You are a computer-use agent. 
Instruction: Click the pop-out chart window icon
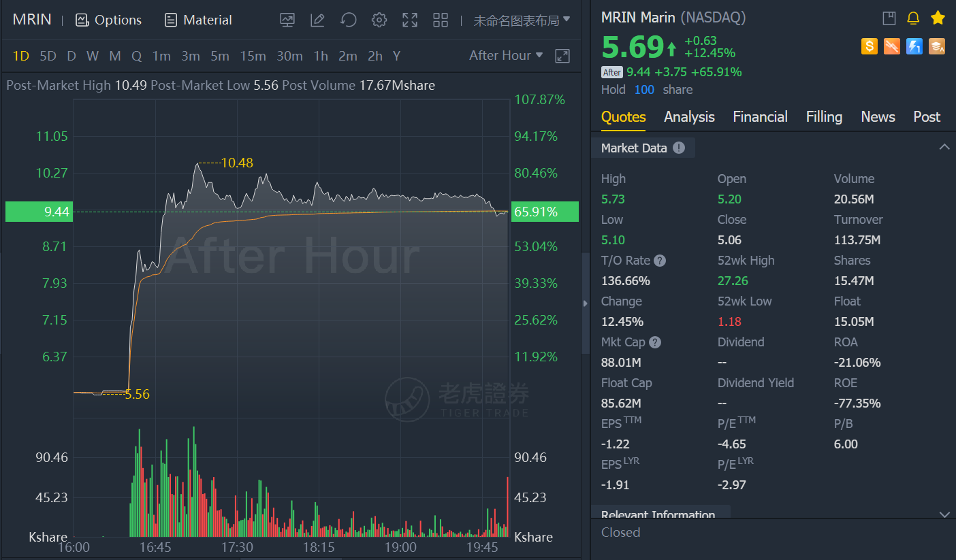click(x=562, y=56)
